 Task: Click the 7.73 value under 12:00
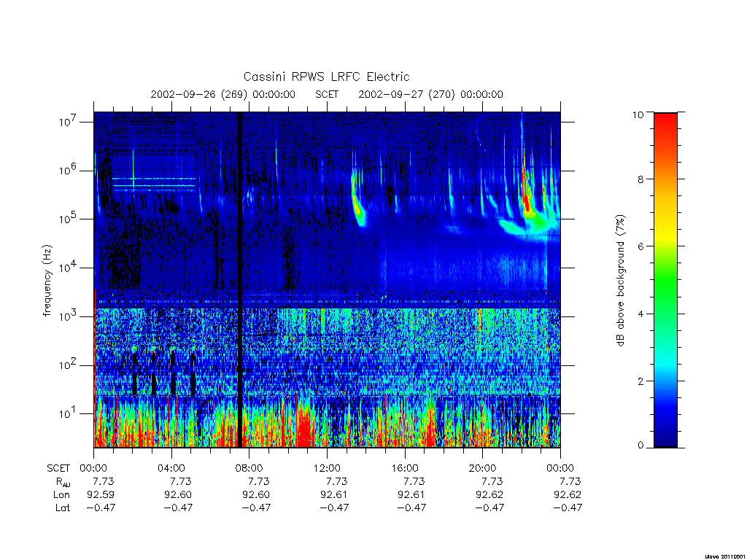[337, 481]
